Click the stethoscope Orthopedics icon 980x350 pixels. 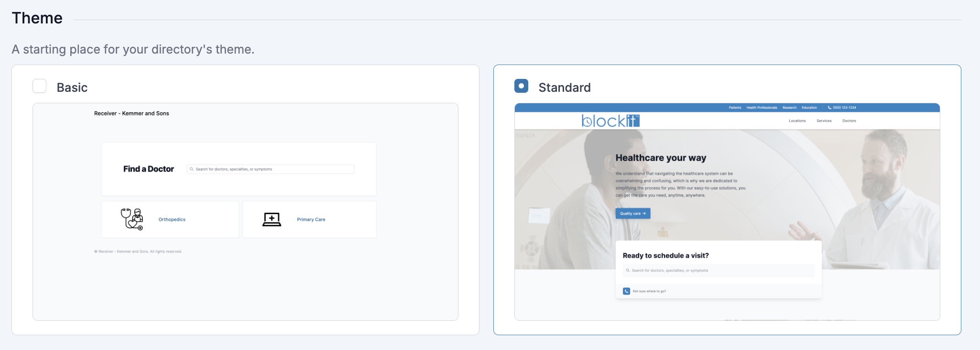(131, 219)
